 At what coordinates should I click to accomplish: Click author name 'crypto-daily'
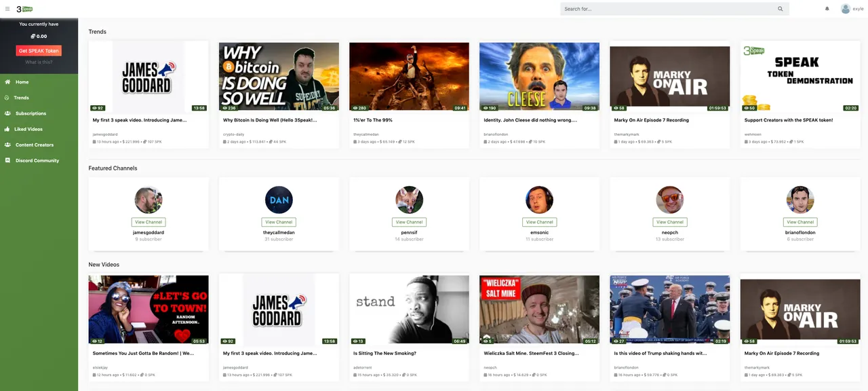click(233, 134)
